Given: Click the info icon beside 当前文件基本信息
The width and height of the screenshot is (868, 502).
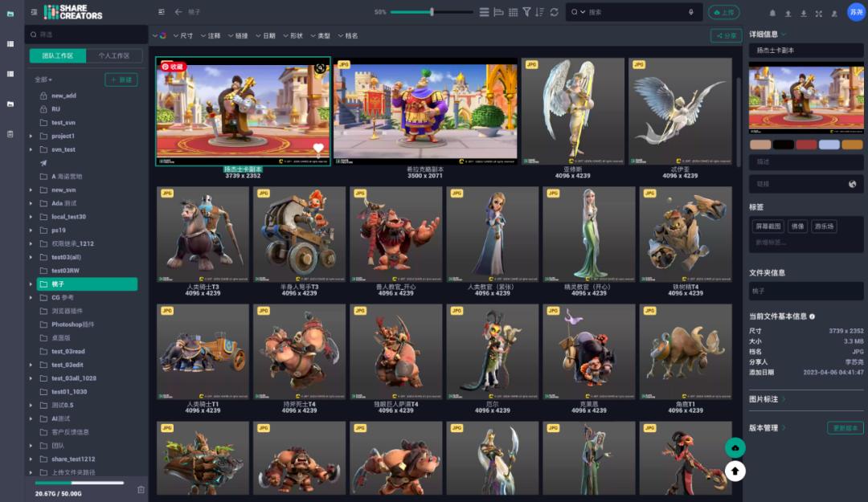Looking at the screenshot, I should click(812, 316).
